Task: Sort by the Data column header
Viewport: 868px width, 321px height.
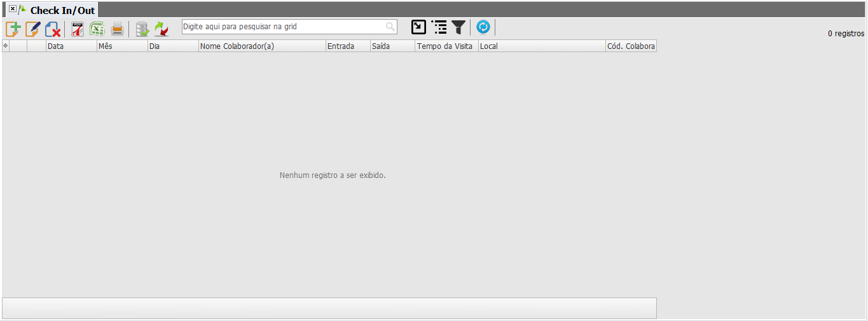Action: click(71, 46)
